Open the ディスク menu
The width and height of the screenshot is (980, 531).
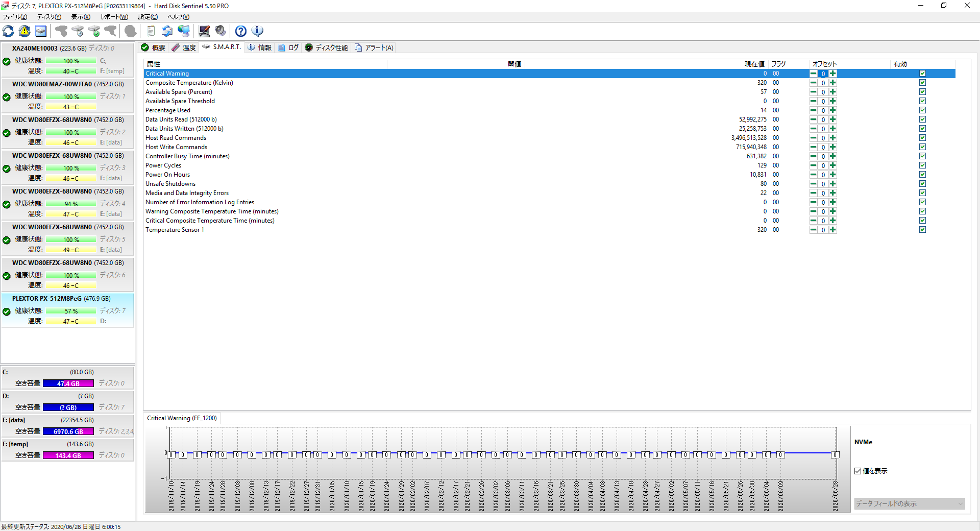pyautogui.click(x=49, y=17)
